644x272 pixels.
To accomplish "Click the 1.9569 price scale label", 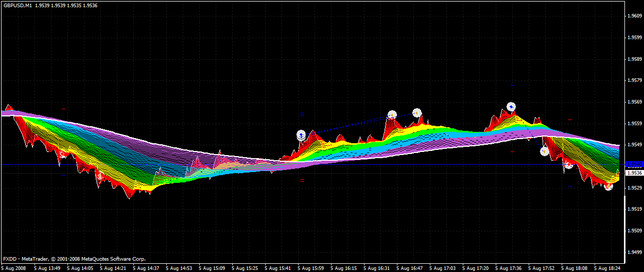I will (x=634, y=102).
